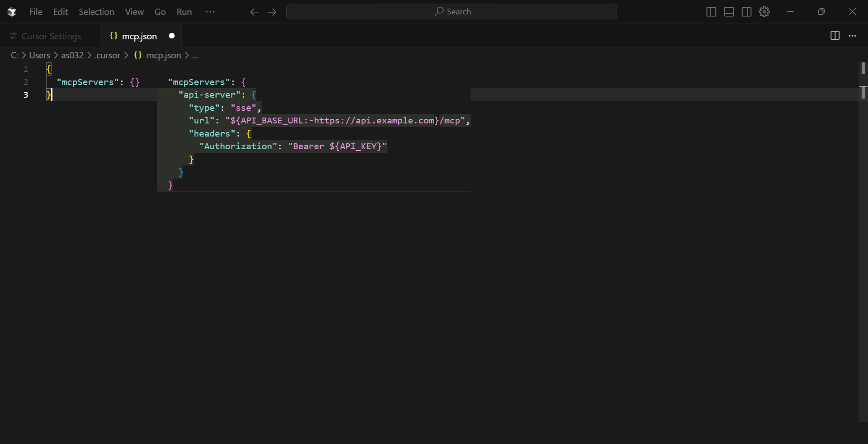Click the Users breadcrumb segment
The image size is (868, 444).
click(40, 55)
